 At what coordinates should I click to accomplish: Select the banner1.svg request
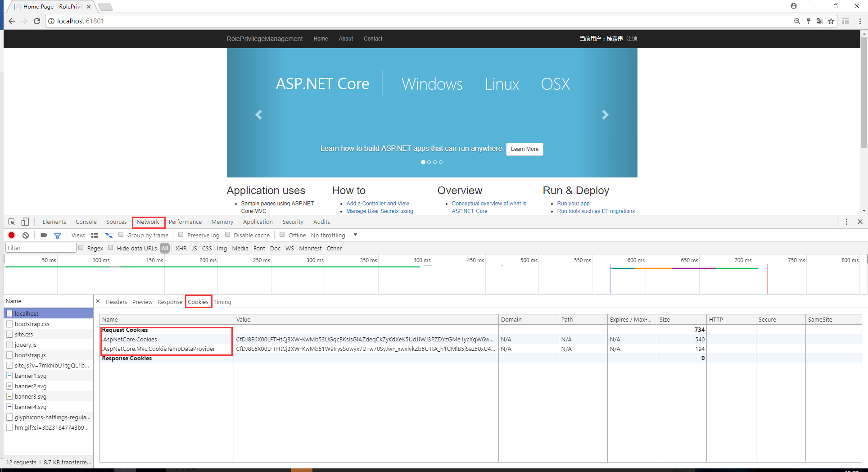pos(48,376)
